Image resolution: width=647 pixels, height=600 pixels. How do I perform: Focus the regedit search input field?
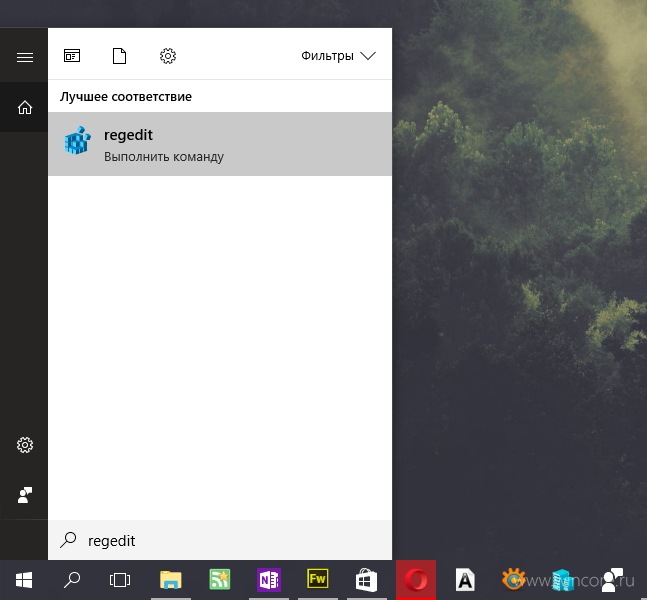pos(220,540)
